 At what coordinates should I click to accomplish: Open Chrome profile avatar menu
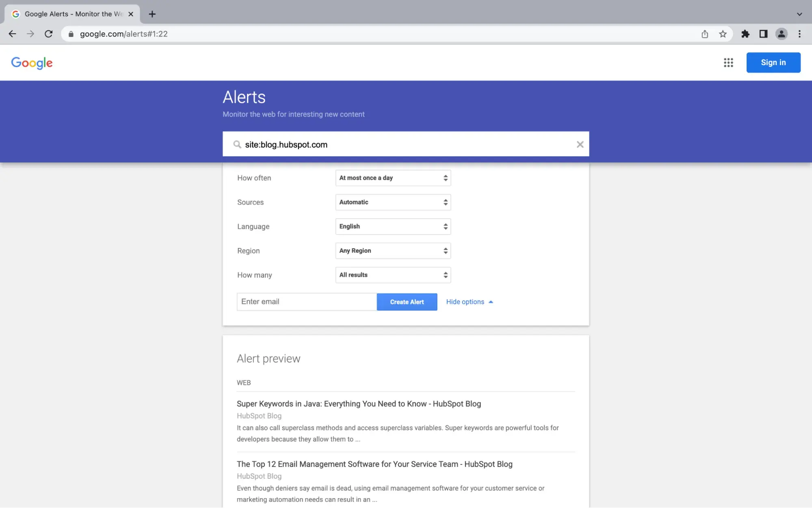pyautogui.click(x=781, y=34)
